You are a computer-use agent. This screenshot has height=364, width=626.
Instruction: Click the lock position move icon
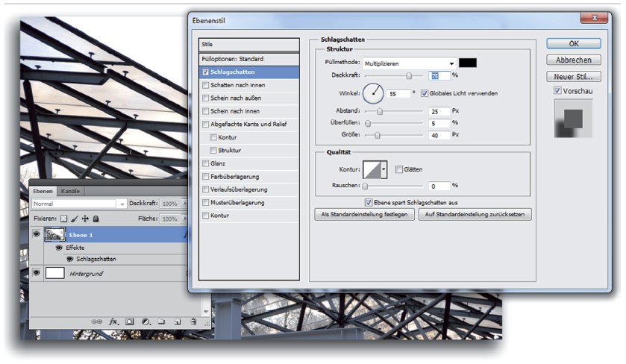[85, 219]
